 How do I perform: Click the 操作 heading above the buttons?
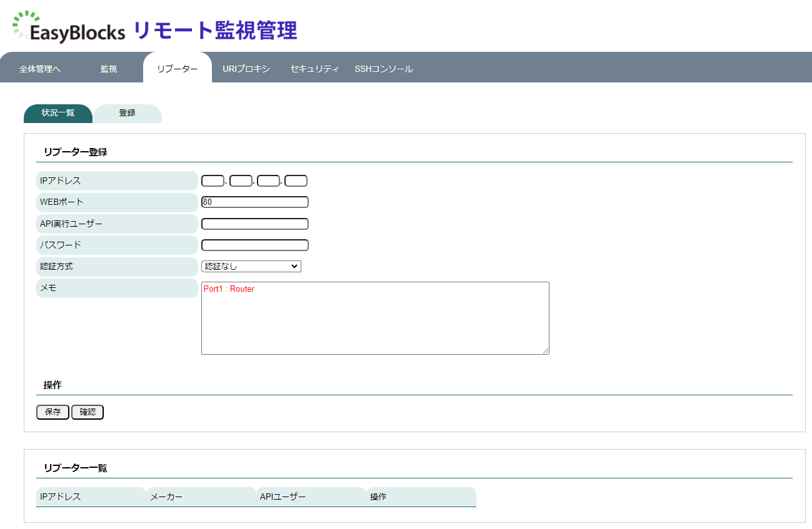[x=53, y=385]
